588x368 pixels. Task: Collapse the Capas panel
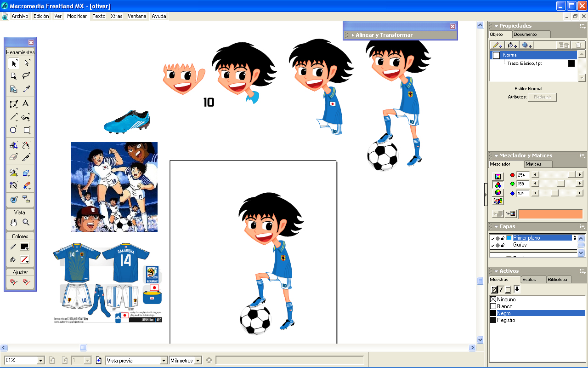coord(496,227)
